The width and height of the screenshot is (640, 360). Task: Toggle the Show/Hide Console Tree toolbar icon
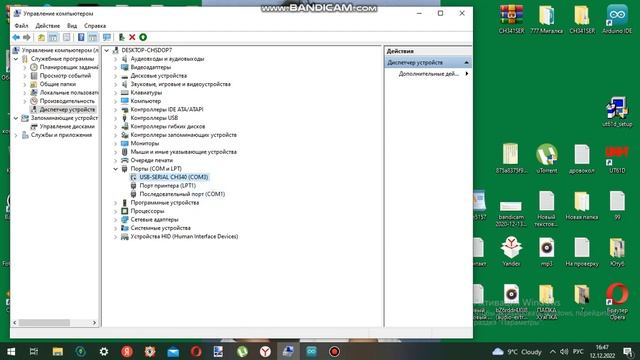pyautogui.click(x=53, y=38)
